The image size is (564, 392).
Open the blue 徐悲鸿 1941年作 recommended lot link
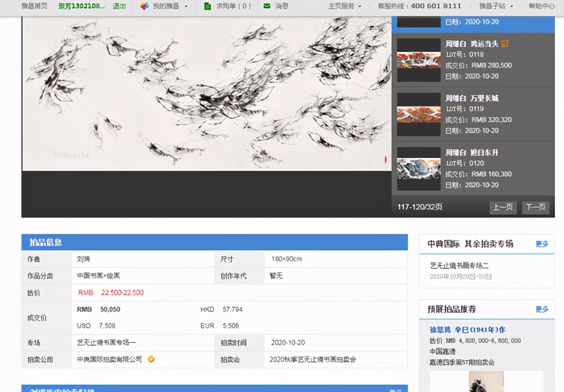[468, 330]
